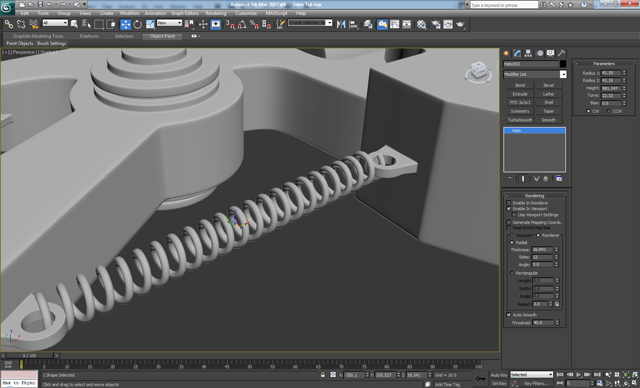Click the Turns value field

point(611,95)
